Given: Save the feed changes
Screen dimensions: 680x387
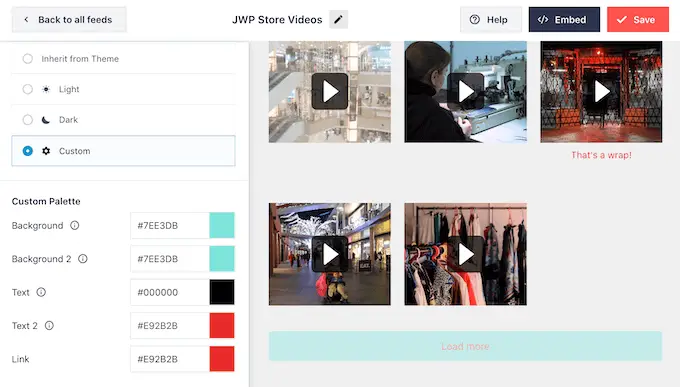Looking at the screenshot, I should pyautogui.click(x=638, y=20).
